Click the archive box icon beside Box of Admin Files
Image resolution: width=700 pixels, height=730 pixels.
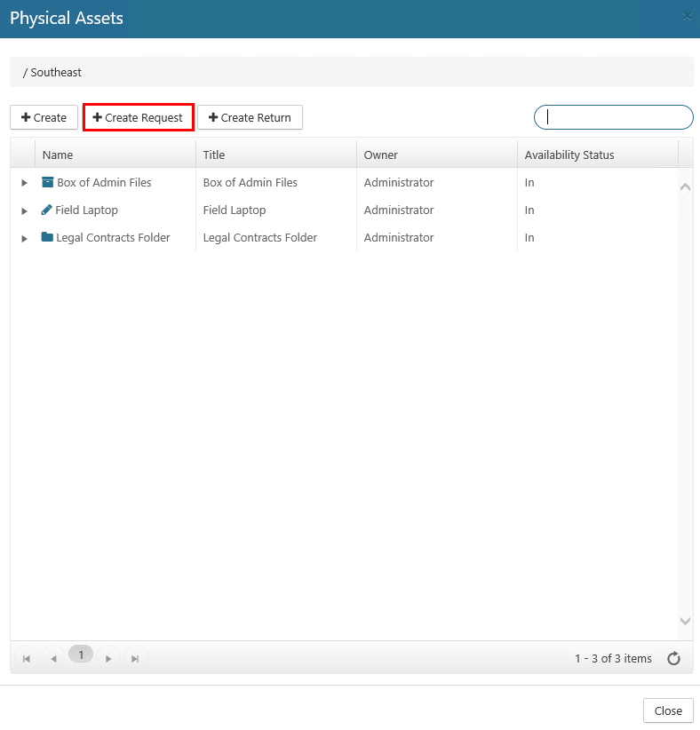48,183
